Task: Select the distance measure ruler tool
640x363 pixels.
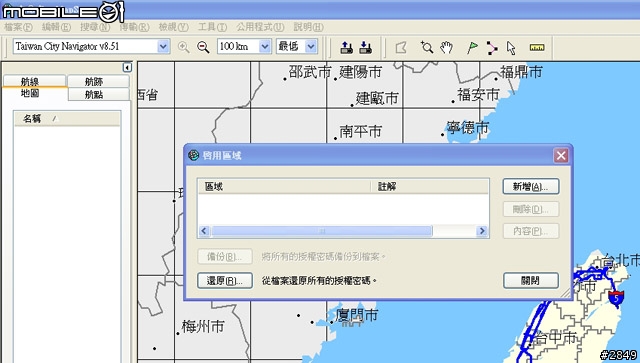Action: click(x=537, y=47)
